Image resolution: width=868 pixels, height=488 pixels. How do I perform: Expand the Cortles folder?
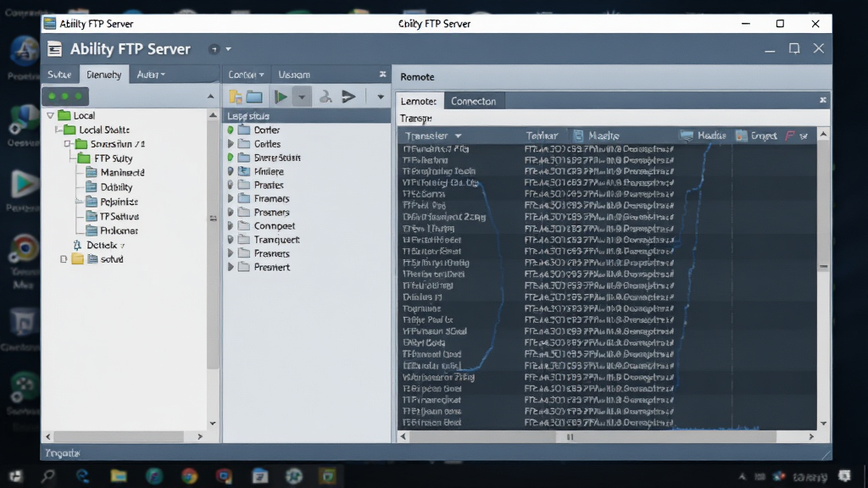(231, 144)
